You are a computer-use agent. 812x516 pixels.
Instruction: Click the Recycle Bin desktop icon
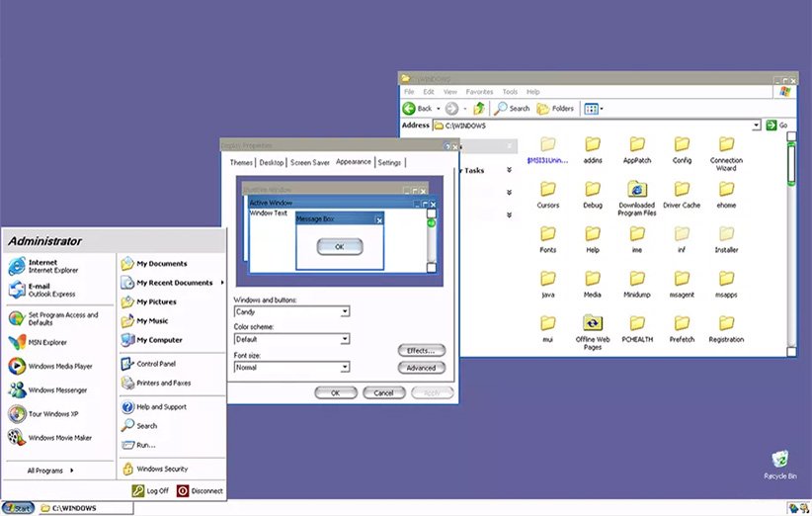click(x=779, y=465)
